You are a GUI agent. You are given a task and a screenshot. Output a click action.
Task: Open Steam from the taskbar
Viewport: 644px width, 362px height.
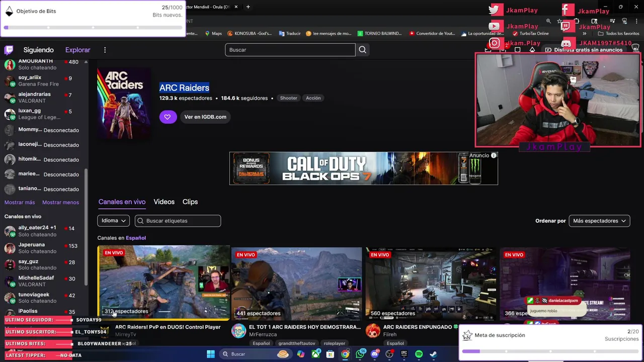[433, 354]
